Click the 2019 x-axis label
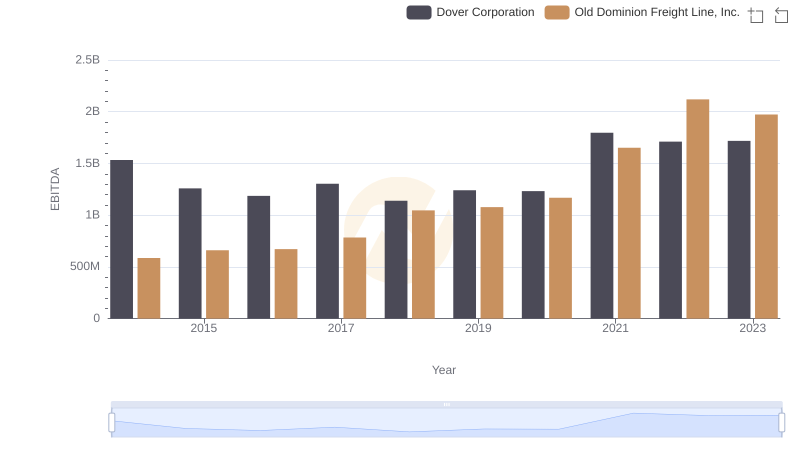 click(x=478, y=328)
